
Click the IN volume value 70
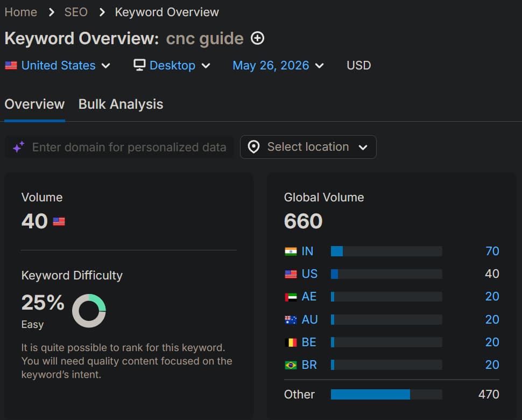[x=492, y=251]
